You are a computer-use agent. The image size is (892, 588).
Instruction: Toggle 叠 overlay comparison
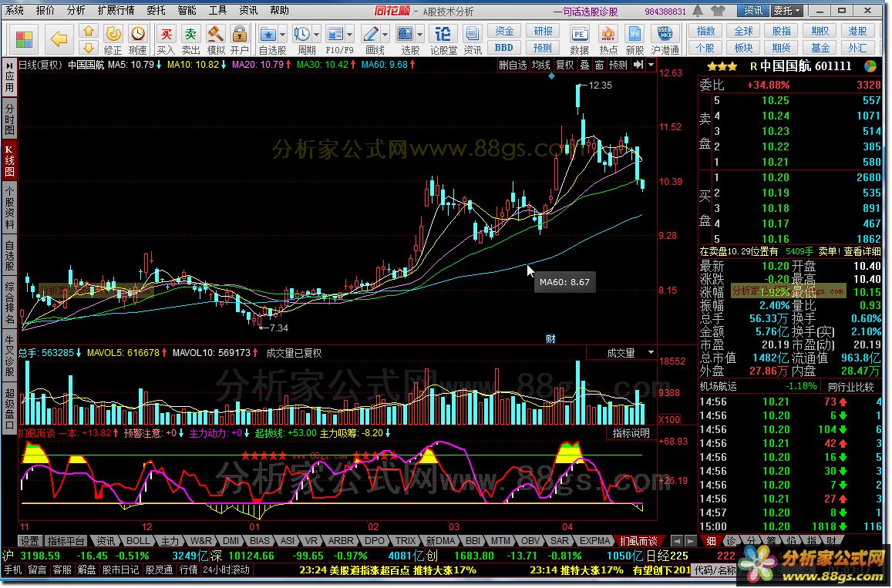[x=584, y=65]
